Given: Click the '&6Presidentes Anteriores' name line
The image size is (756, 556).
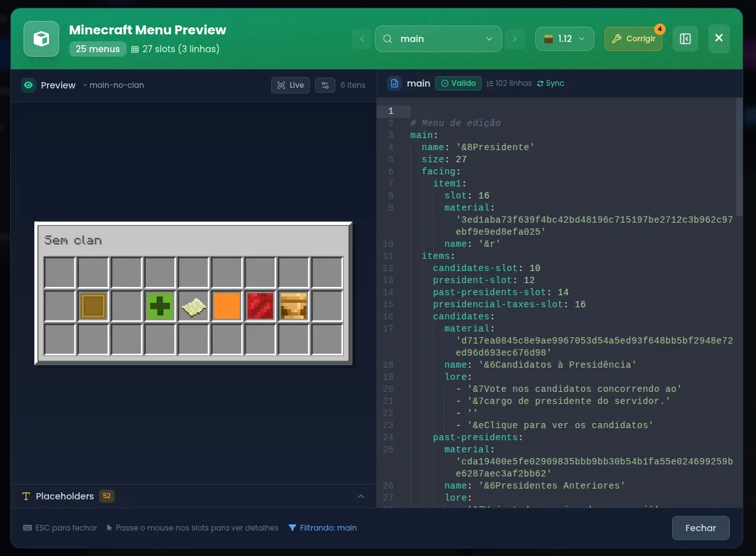Looking at the screenshot, I should tap(535, 485).
